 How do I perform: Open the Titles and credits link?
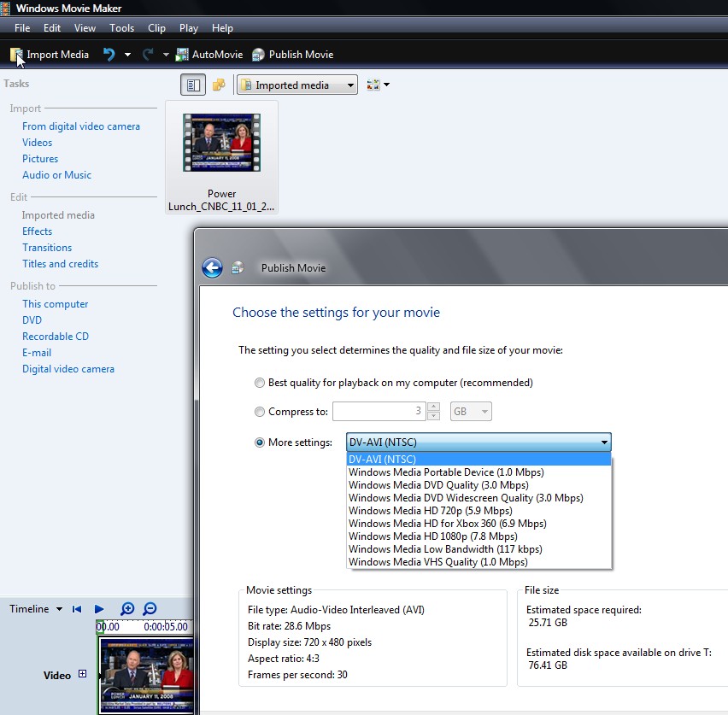pyautogui.click(x=61, y=264)
